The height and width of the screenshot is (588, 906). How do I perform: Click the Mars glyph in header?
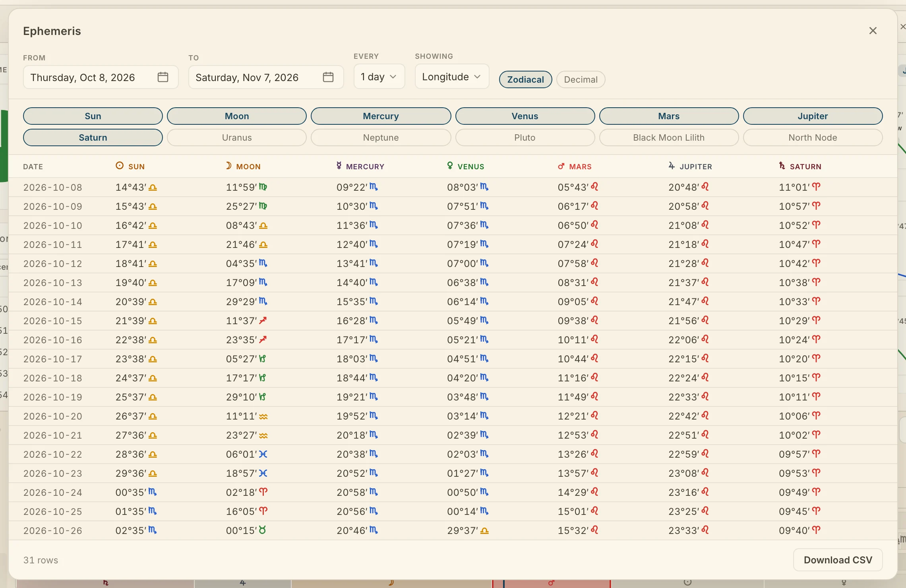click(561, 166)
